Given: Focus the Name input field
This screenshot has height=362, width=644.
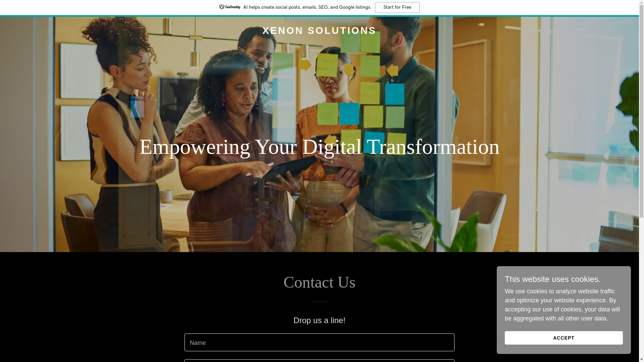Looking at the screenshot, I should click(x=319, y=342).
